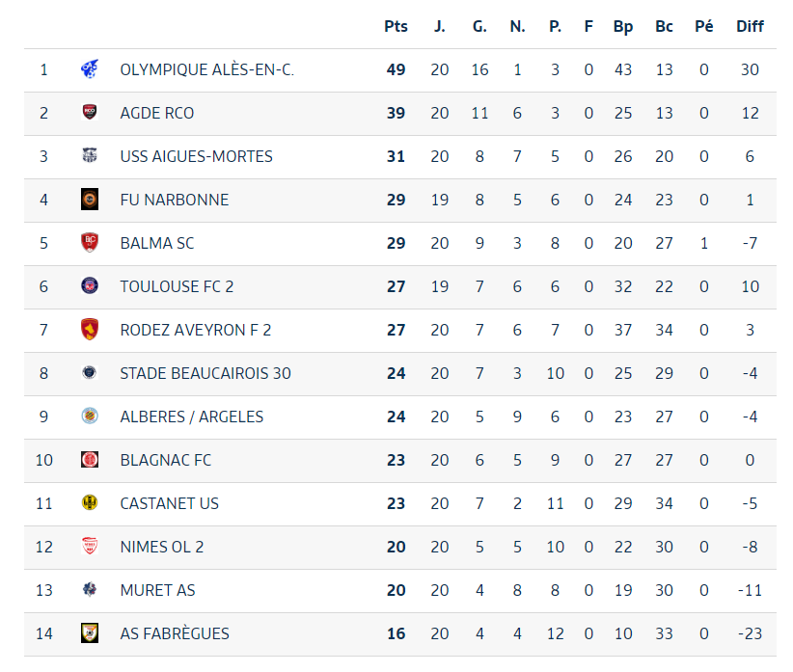
Task: Click the Pé column header
Action: (704, 26)
